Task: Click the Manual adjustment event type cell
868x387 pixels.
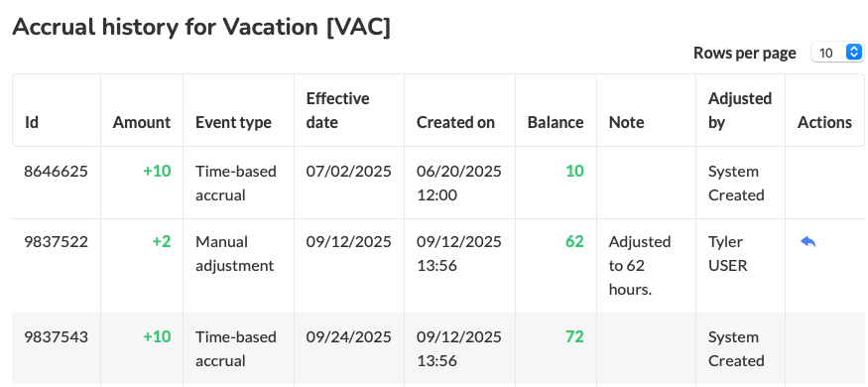Action: pyautogui.click(x=235, y=254)
